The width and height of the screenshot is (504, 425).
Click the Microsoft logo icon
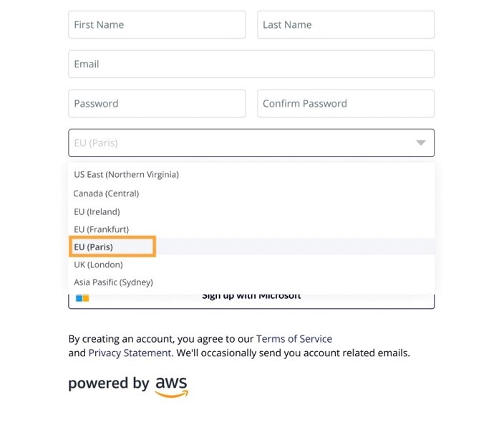click(82, 298)
